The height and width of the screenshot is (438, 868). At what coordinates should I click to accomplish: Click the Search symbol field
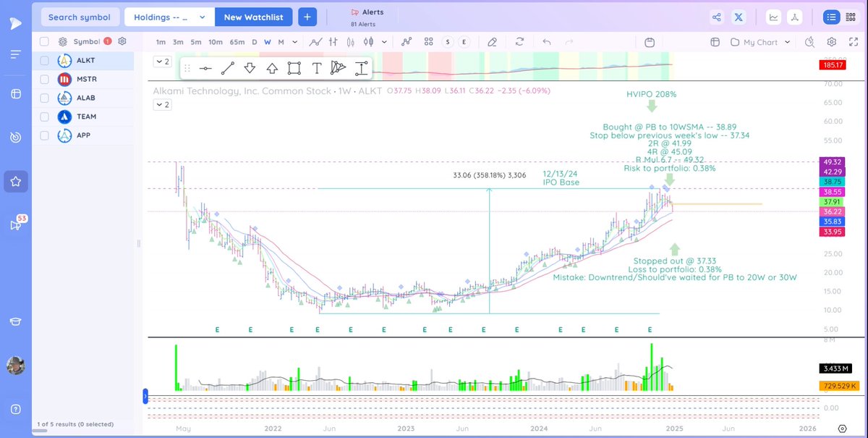[80, 17]
